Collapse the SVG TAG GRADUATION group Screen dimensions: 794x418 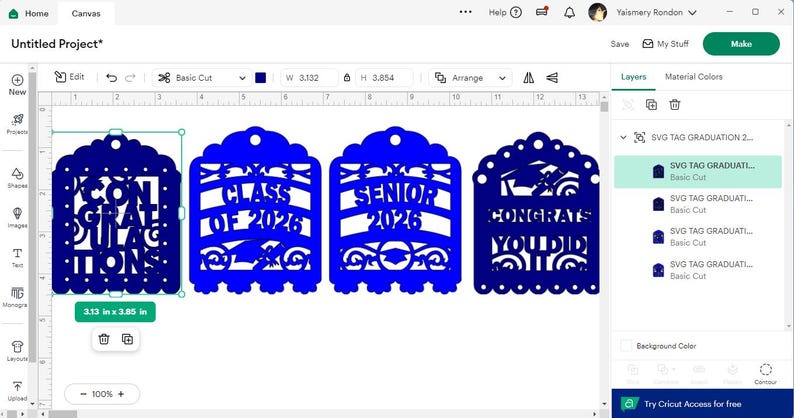[x=623, y=137]
